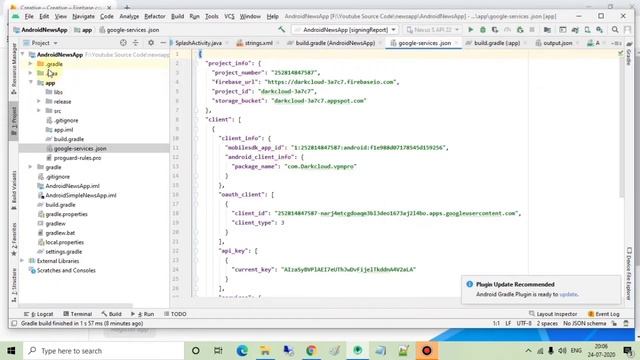Click the editor vertical scrollbar
The height and width of the screenshot is (360, 640).
tap(622, 127)
